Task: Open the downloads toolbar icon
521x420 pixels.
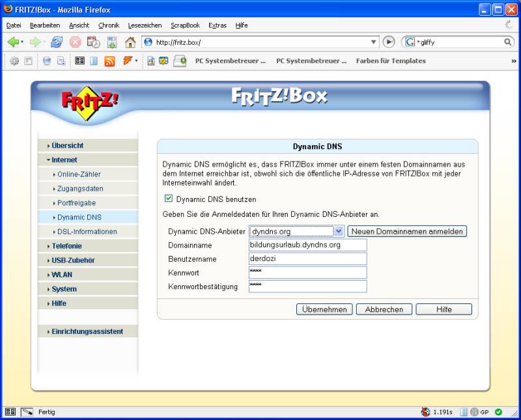Action: pyautogui.click(x=112, y=42)
